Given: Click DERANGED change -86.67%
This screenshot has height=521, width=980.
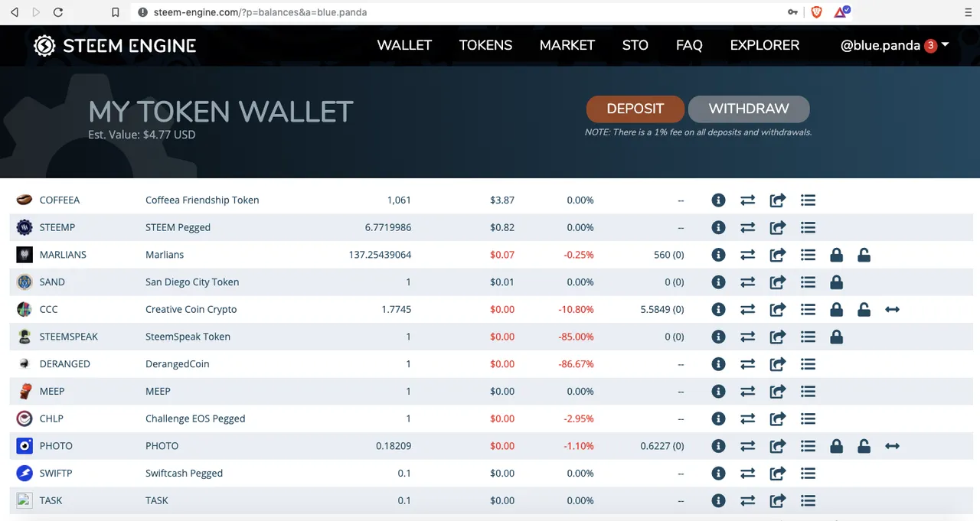Looking at the screenshot, I should (x=577, y=364).
